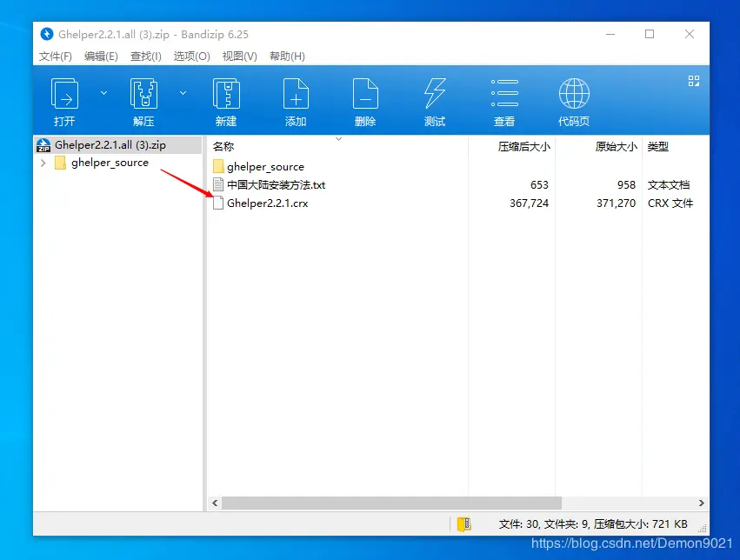Click the zip archive icon in tree

click(x=43, y=145)
